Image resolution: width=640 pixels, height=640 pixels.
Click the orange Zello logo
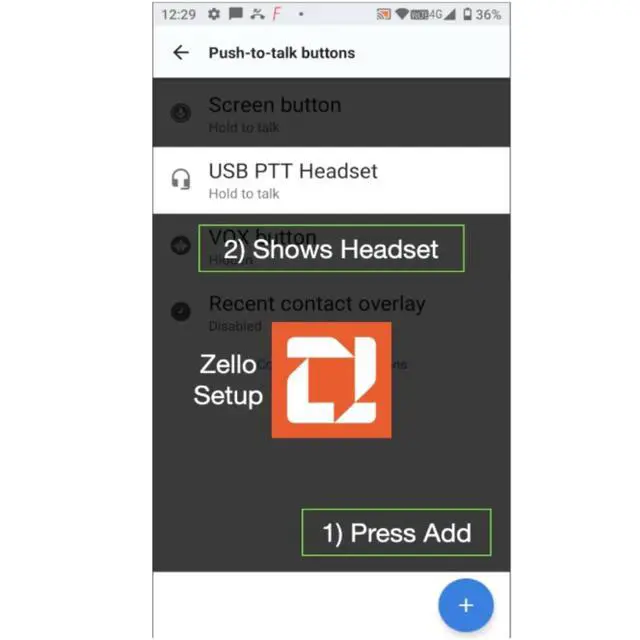[x=331, y=380]
